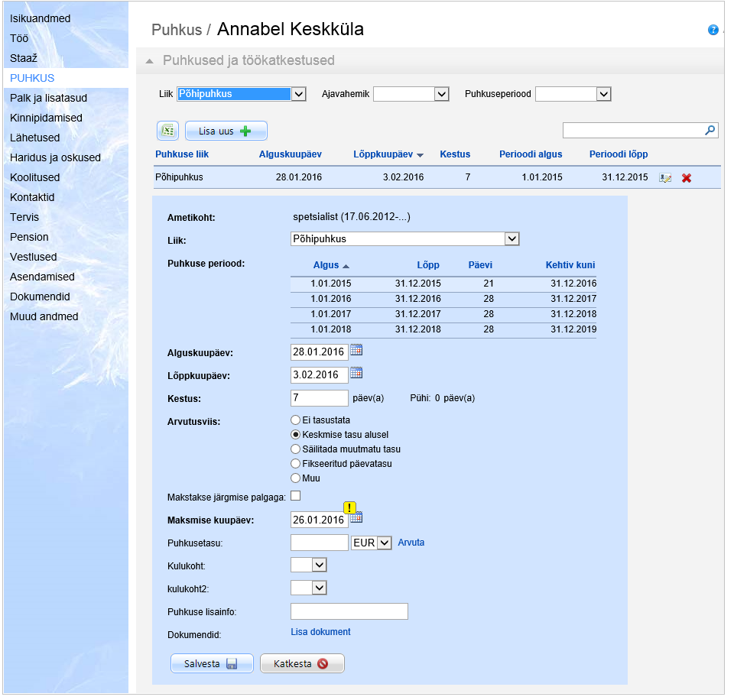Click the 'Lisa dokument' link
Screen dimensions: 734x700
click(320, 632)
